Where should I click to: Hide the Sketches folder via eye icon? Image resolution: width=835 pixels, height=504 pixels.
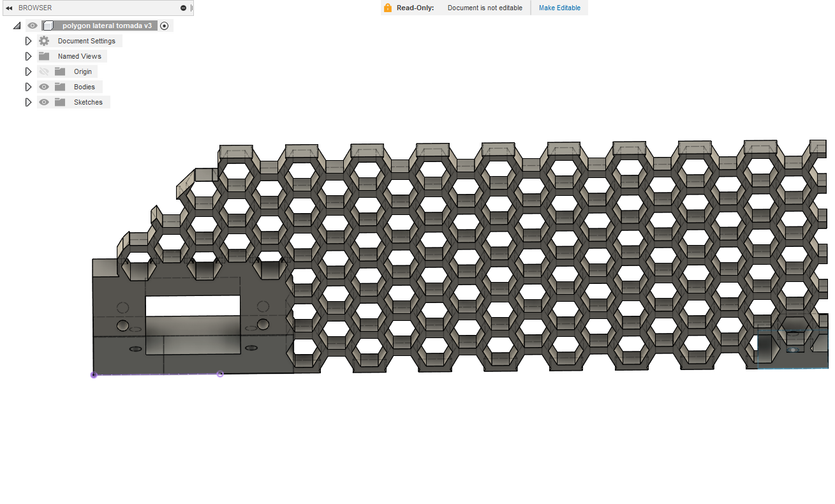44,102
